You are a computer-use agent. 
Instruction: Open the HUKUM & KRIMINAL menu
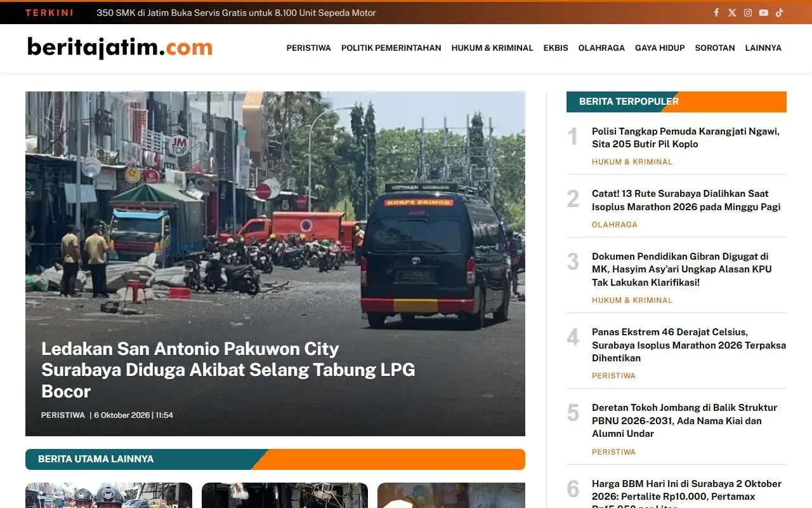492,48
